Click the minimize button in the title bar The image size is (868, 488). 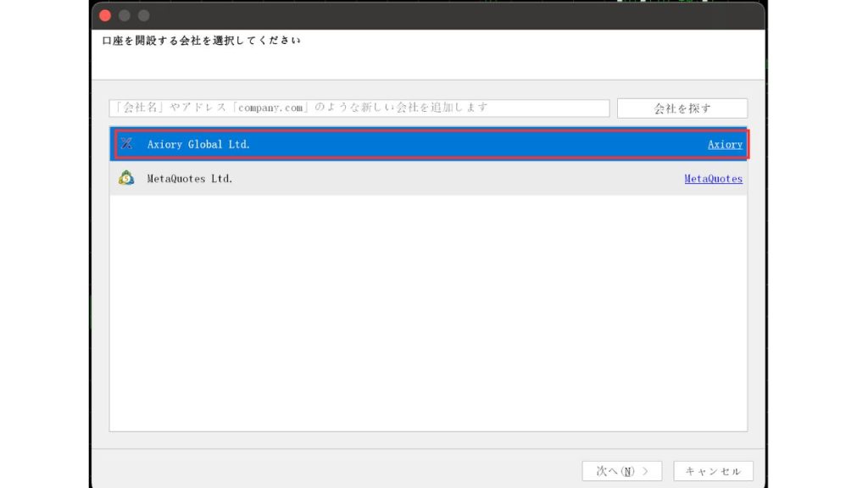point(125,15)
